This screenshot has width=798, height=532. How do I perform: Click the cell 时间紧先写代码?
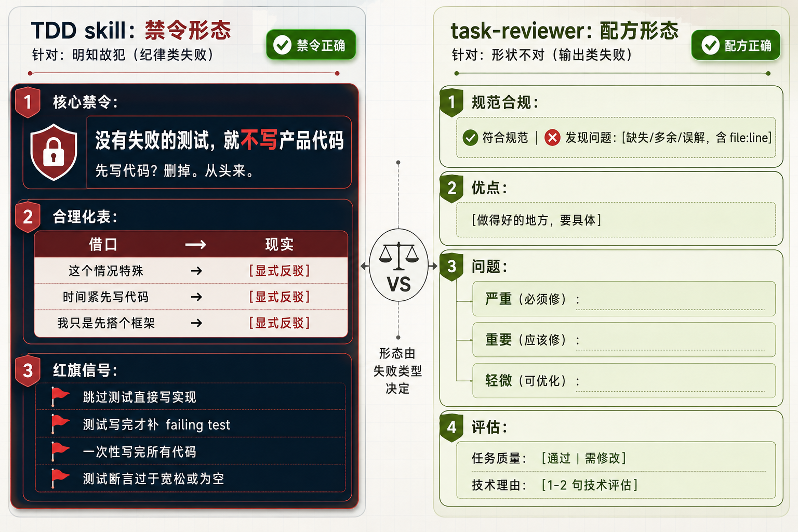point(106,297)
